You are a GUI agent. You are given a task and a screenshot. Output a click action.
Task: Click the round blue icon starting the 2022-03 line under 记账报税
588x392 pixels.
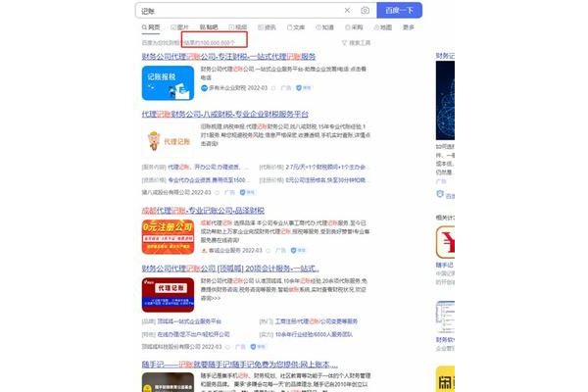[204, 88]
